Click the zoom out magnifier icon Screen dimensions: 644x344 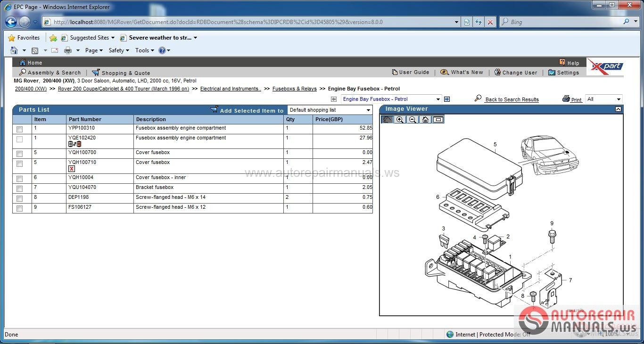413,120
